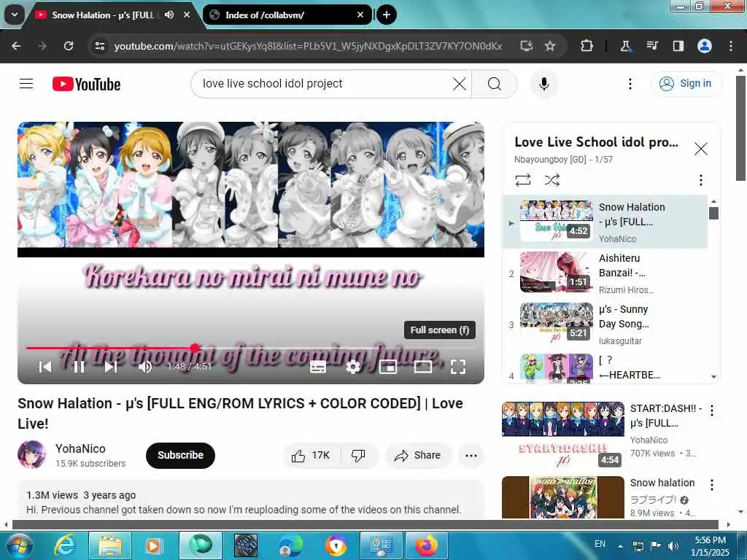Install app icon in address bar

click(x=526, y=46)
